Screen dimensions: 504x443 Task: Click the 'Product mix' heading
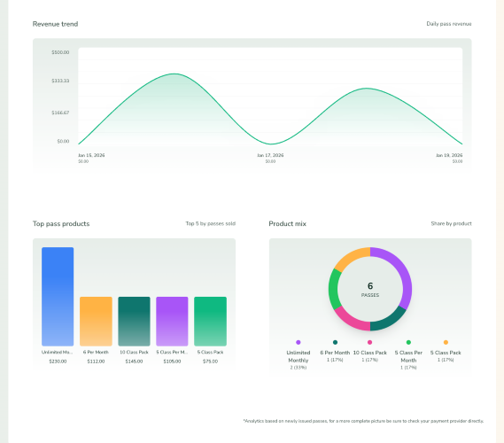(x=287, y=224)
